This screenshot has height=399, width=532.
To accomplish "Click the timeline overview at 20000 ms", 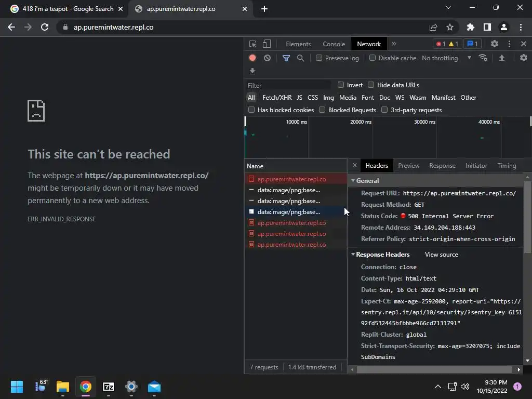I will point(361,122).
